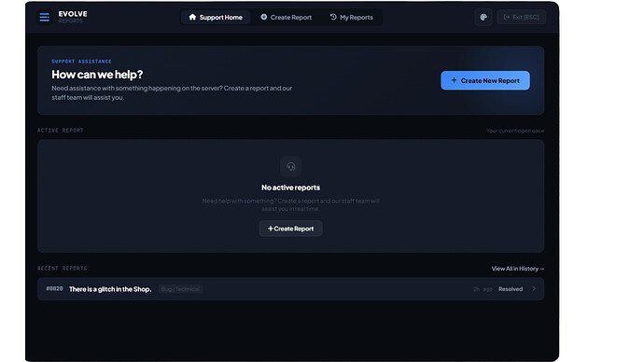This screenshot has height=362, width=644.
Task: Click Create Report in the empty active panel
Action: 291,229
